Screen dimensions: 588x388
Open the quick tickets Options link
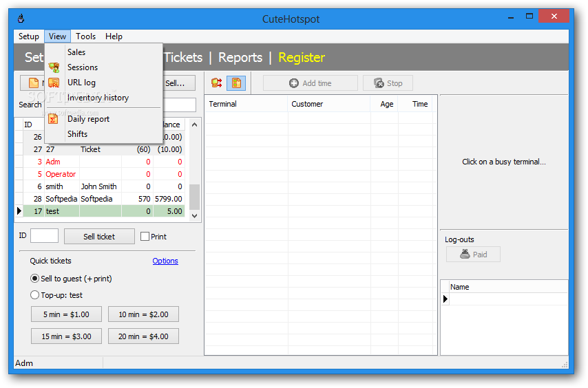[x=165, y=261]
